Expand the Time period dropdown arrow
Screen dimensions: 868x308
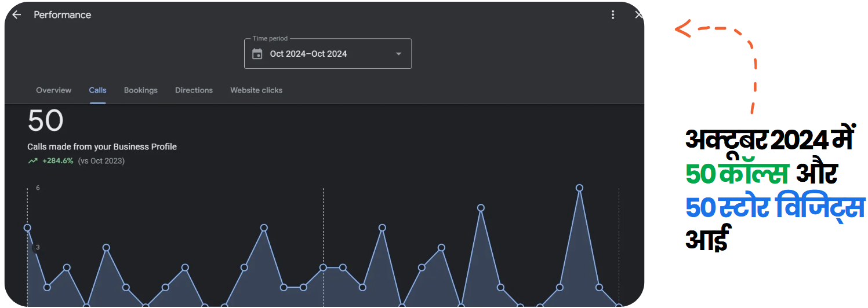[x=398, y=54]
